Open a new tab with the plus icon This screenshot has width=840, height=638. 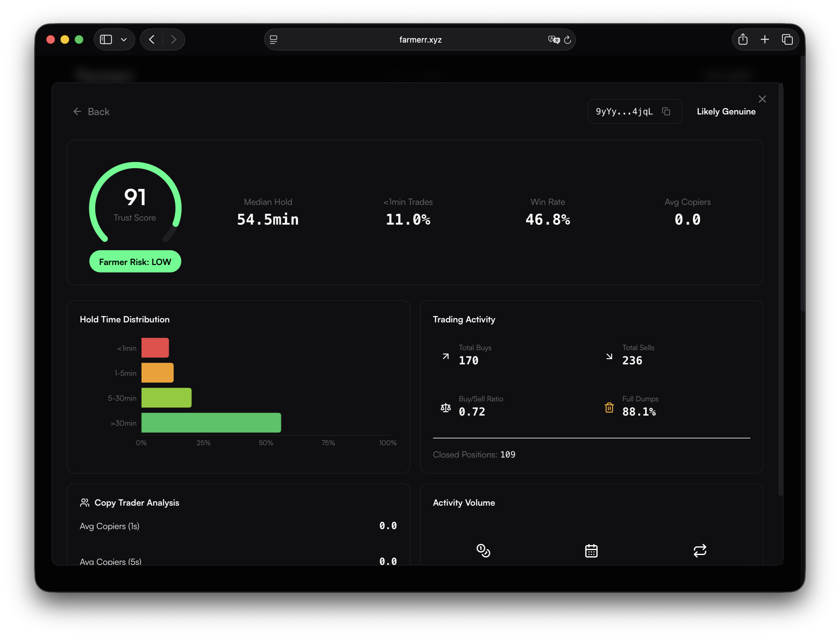click(x=765, y=39)
